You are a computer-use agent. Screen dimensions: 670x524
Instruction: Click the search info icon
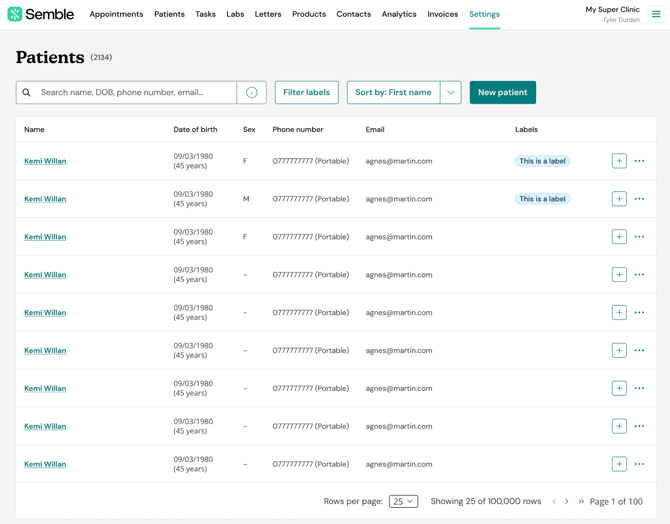click(252, 93)
